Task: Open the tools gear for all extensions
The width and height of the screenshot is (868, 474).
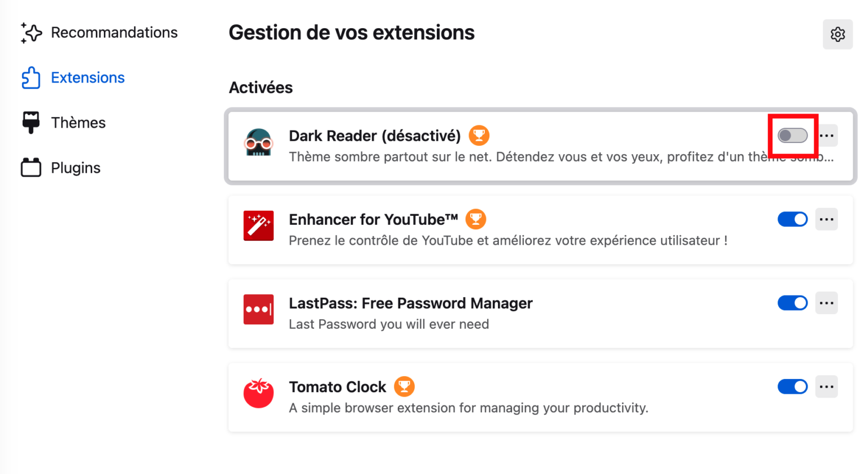Action: 837,34
